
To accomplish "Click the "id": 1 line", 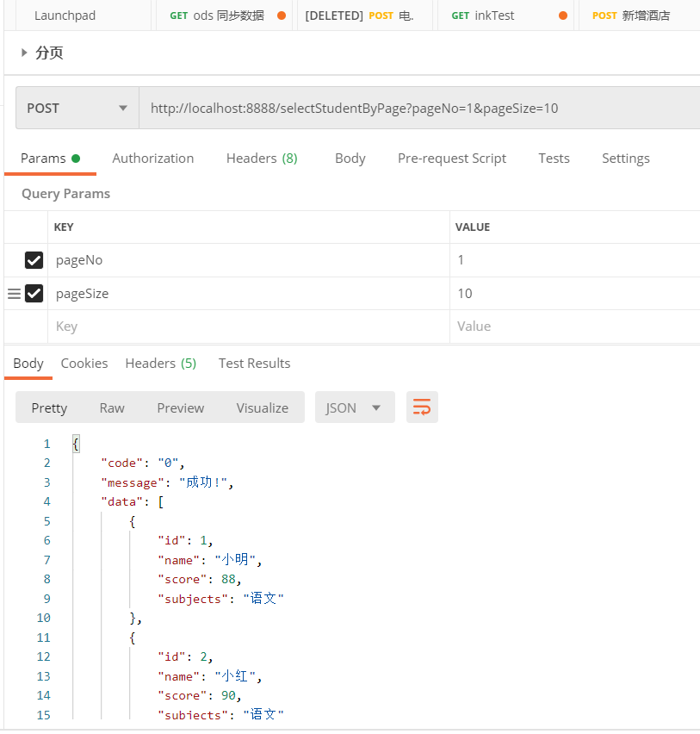I will point(185,541).
